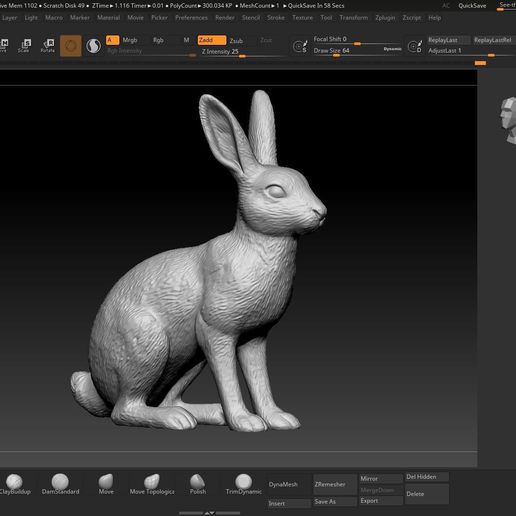This screenshot has height=516, width=516.
Task: Click the QuickSave button
Action: pos(472,6)
